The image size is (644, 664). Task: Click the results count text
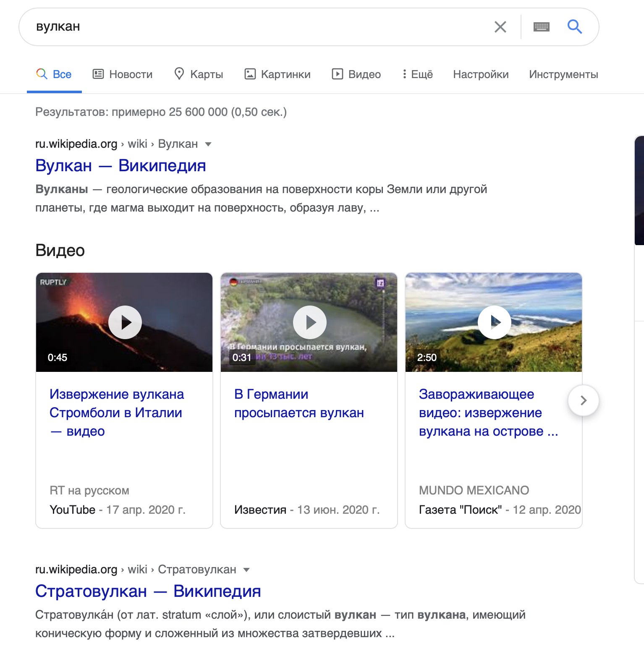point(161,112)
